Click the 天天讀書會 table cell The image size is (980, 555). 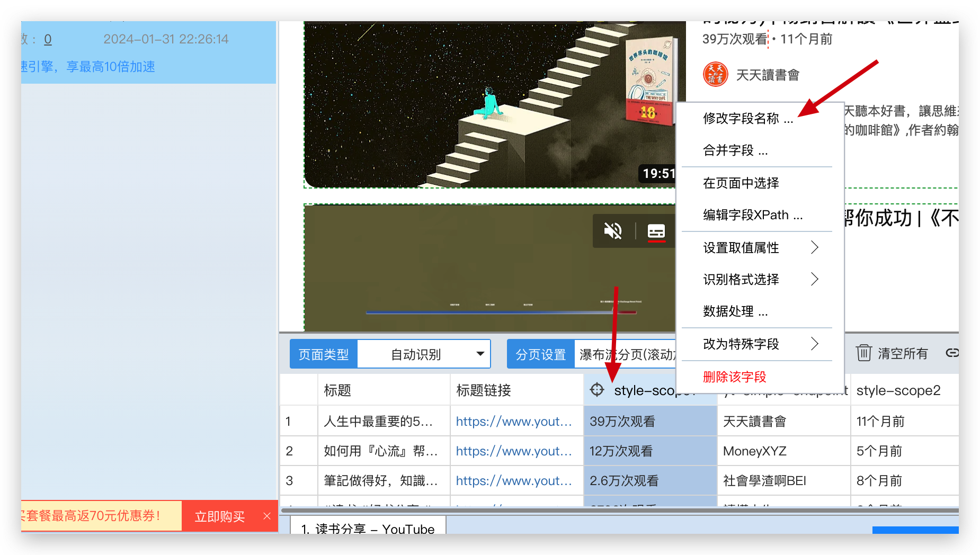point(783,422)
